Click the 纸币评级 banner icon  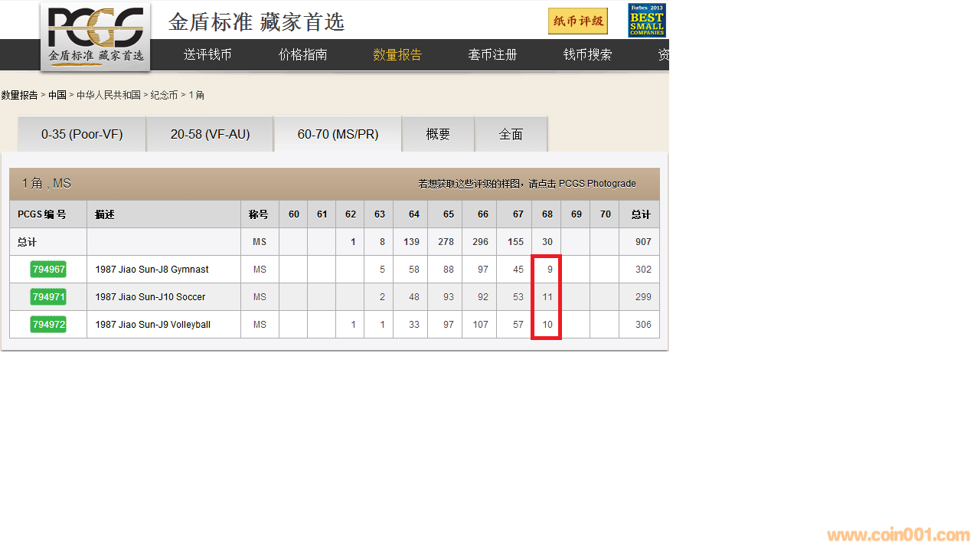[x=577, y=21]
